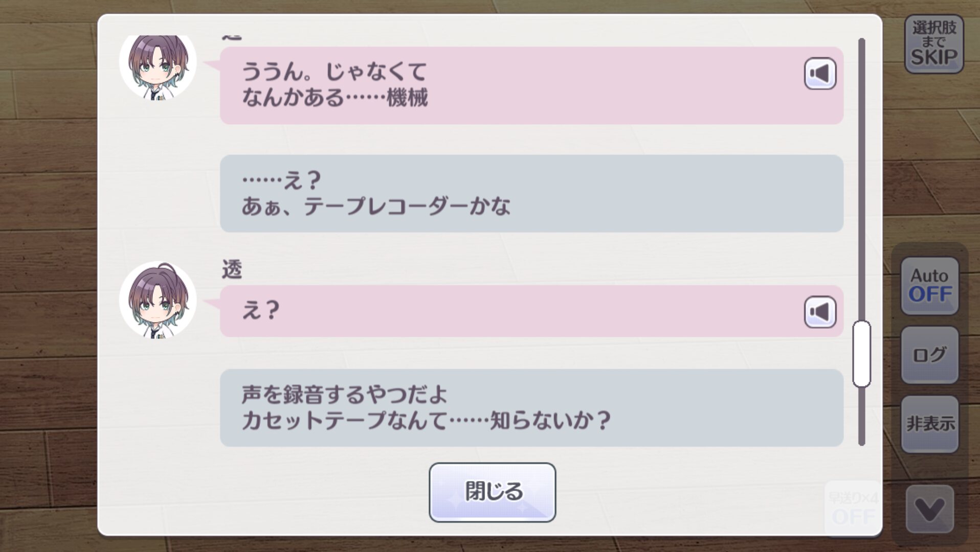Click the speaker name label 透
Image resolution: width=980 pixels, height=552 pixels.
232,269
